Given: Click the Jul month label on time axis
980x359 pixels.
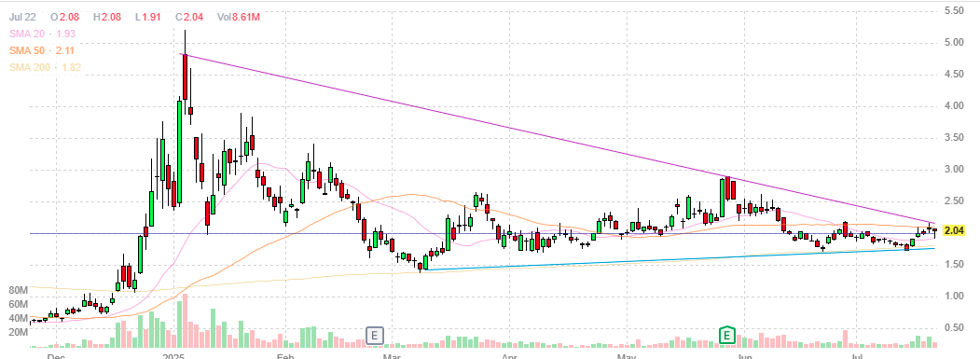Looking at the screenshot, I should point(857,357).
